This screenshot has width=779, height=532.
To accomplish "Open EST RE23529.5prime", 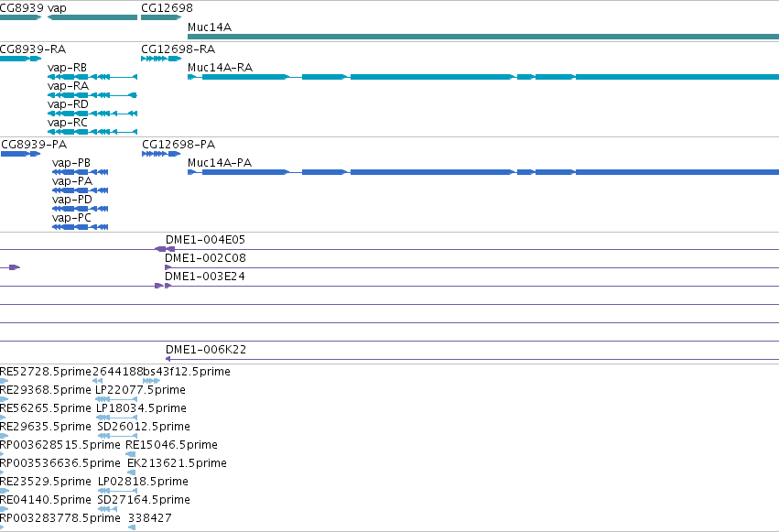I will pyautogui.click(x=46, y=482).
